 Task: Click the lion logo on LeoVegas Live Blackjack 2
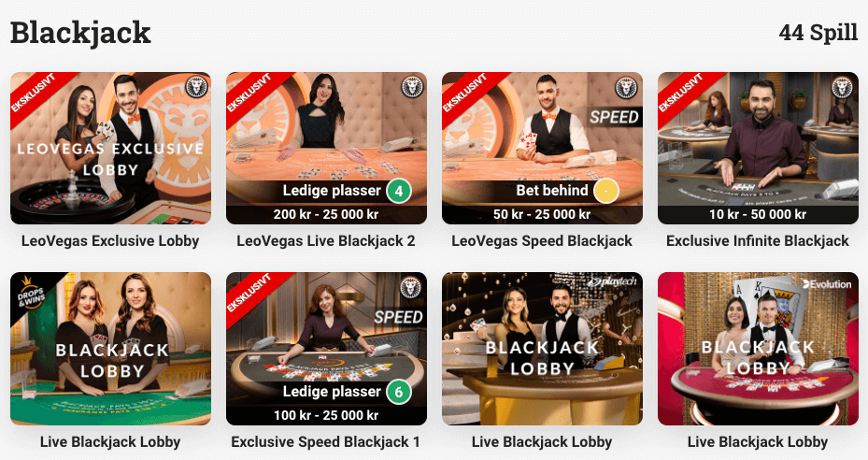[412, 87]
